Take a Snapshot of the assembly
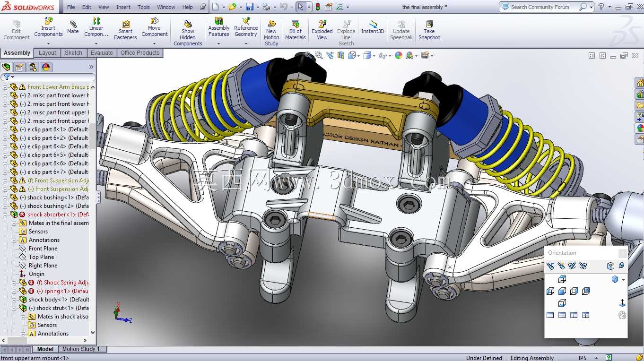This screenshot has width=644, height=361. point(429,30)
